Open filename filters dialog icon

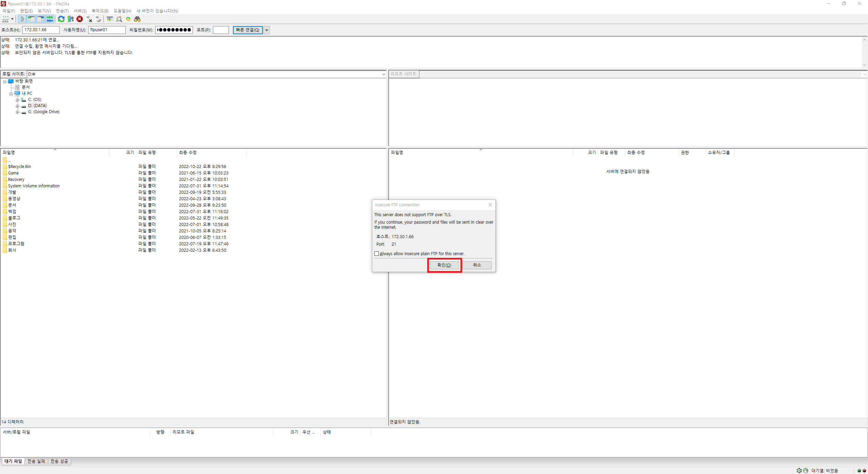110,19
